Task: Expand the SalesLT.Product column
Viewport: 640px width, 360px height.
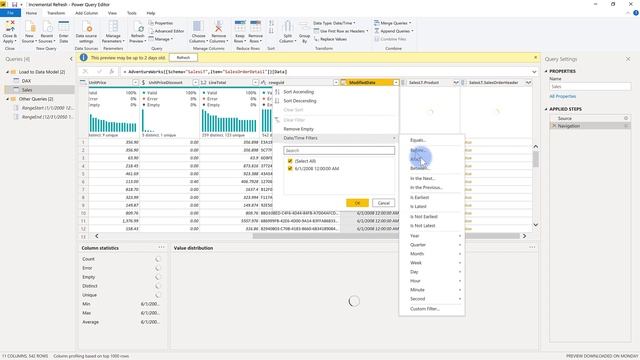Action: [x=456, y=83]
